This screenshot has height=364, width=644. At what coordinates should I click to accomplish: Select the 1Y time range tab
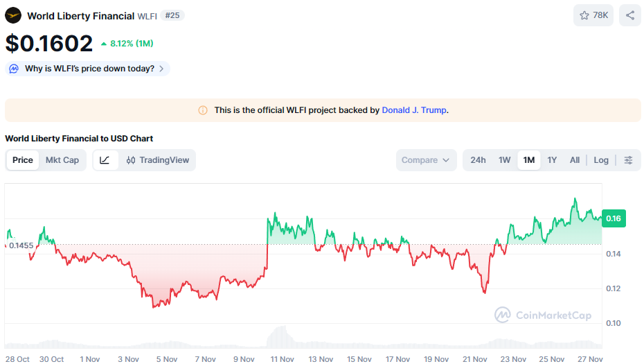click(552, 160)
